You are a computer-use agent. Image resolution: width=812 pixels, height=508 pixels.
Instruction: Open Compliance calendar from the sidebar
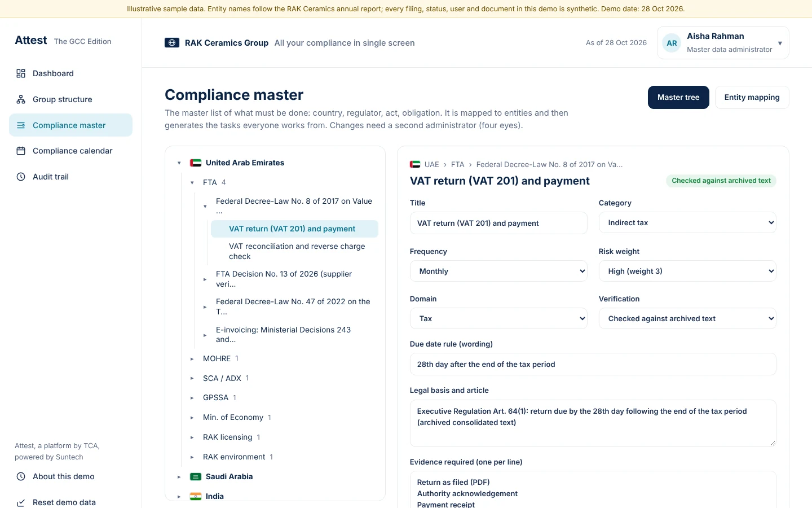tap(70, 151)
